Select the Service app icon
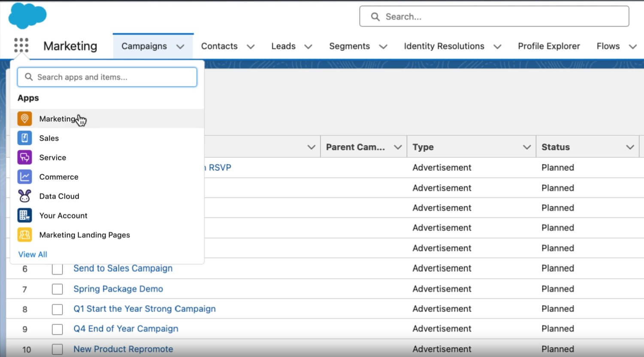This screenshot has width=644, height=357. (x=24, y=157)
